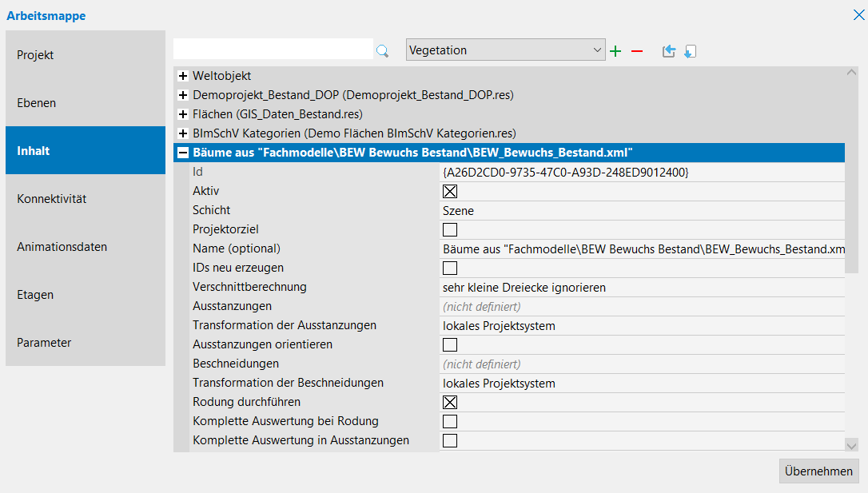The image size is (868, 493).
Task: Enable IDs neu erzeugen checkbox
Action: coord(450,268)
